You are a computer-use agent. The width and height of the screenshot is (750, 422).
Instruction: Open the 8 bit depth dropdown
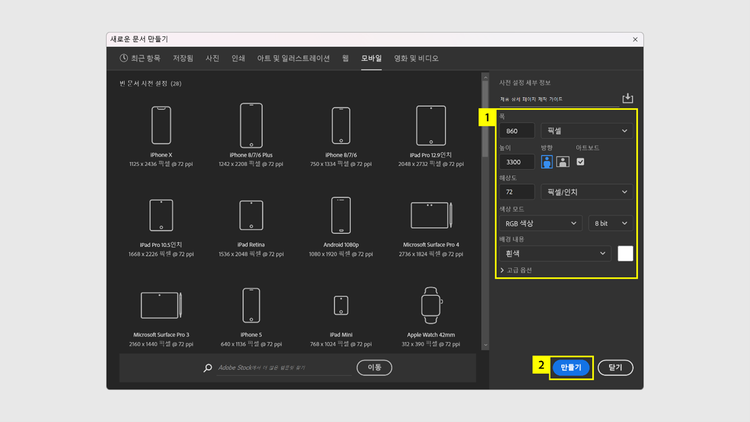[x=610, y=223]
